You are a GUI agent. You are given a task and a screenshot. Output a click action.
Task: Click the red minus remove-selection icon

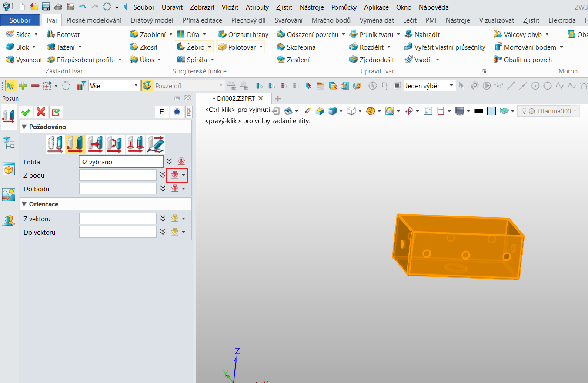tap(35, 86)
